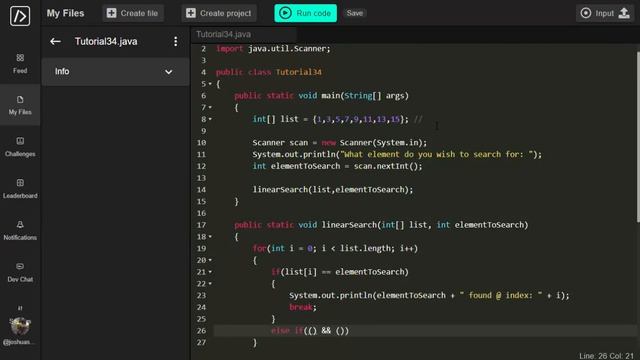This screenshot has height=360, width=640.
Task: Click the 'Line: 26 Col: 21' status text
Action: point(606,356)
